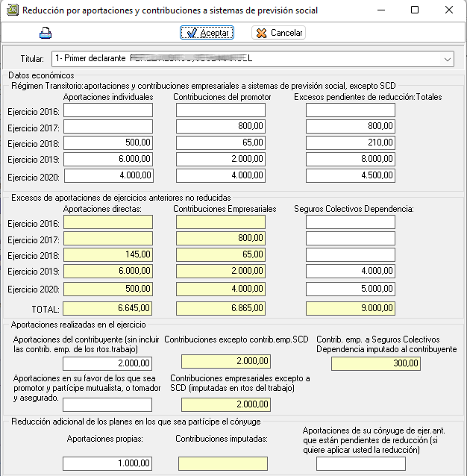Viewport: 467px width, 476px height.
Task: Select Contribuciones del promotor 4.000,00 field 2020
Action: click(221, 175)
